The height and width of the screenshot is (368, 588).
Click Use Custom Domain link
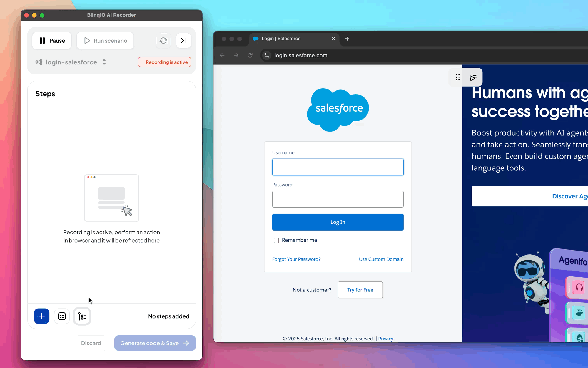point(381,259)
